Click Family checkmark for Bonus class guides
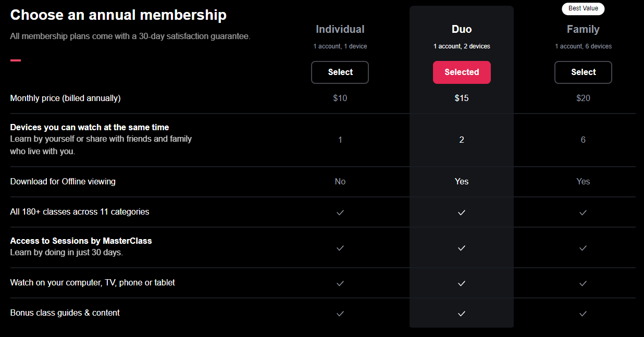Viewport: 644px width, 337px height. click(x=583, y=314)
